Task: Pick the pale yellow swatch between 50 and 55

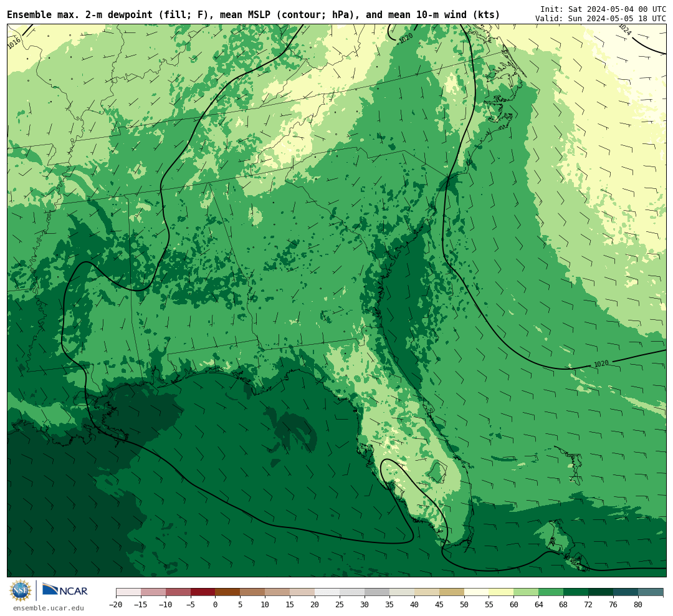Action: [x=477, y=592]
